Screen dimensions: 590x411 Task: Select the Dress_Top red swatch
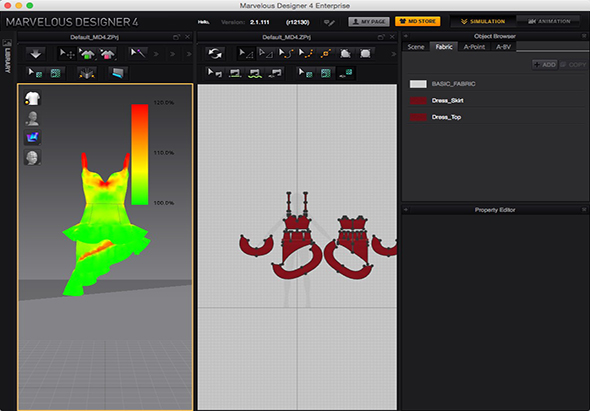coord(418,117)
